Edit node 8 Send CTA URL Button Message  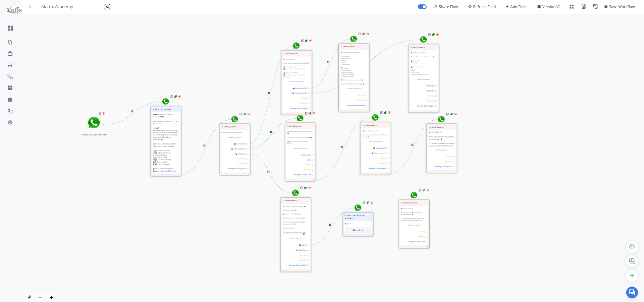tap(364, 203)
